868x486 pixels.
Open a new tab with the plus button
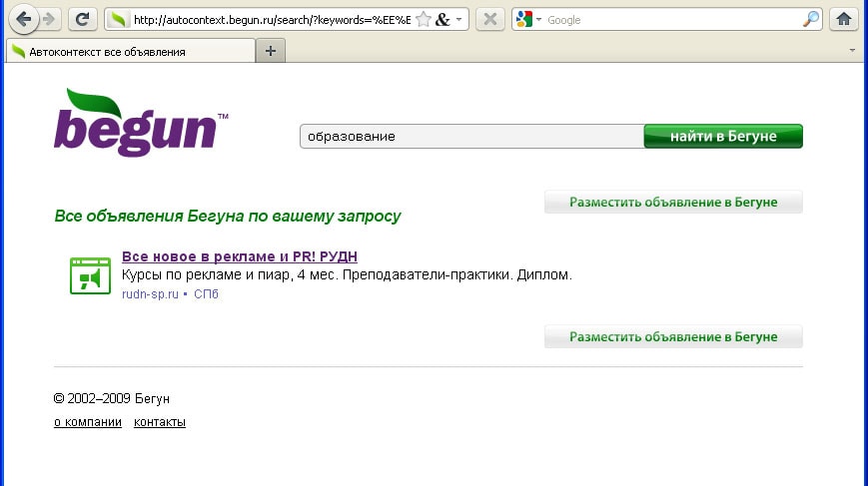click(270, 51)
